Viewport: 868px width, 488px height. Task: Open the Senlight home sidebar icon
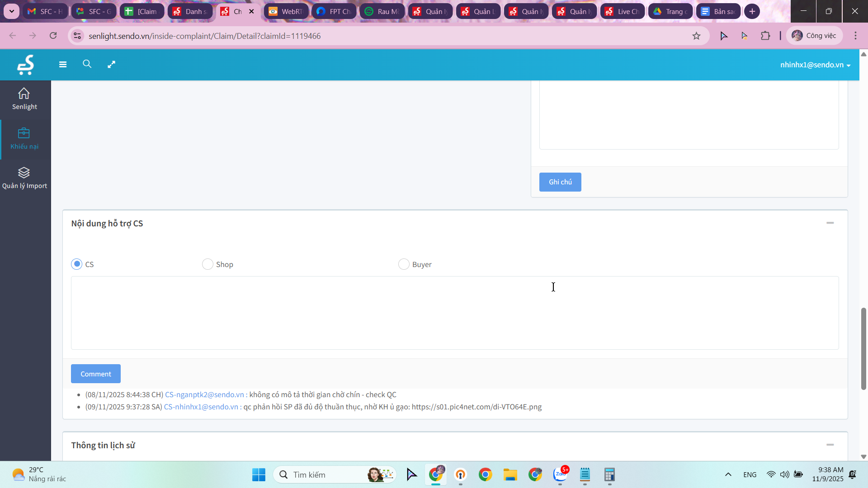coord(24,94)
